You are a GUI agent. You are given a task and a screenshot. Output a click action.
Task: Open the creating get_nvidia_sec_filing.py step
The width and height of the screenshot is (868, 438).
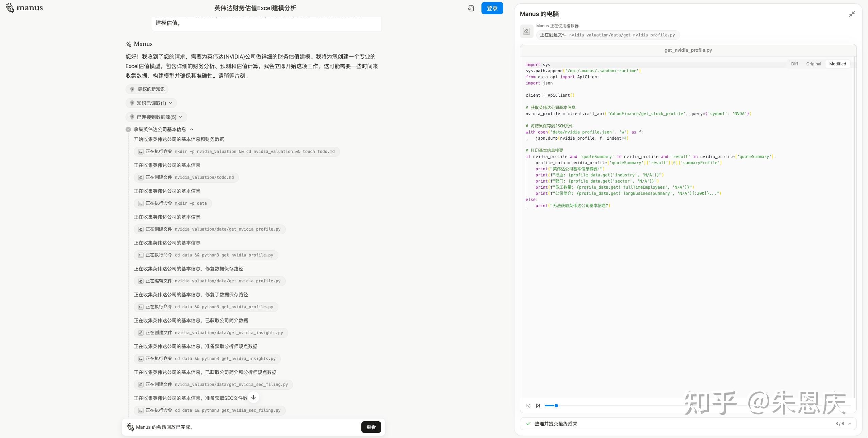pos(213,385)
